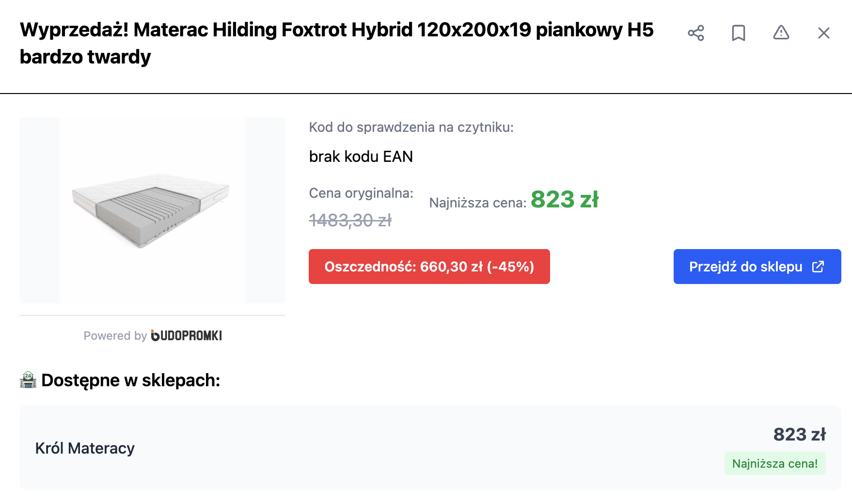Select the Król Materacy store name

point(85,448)
